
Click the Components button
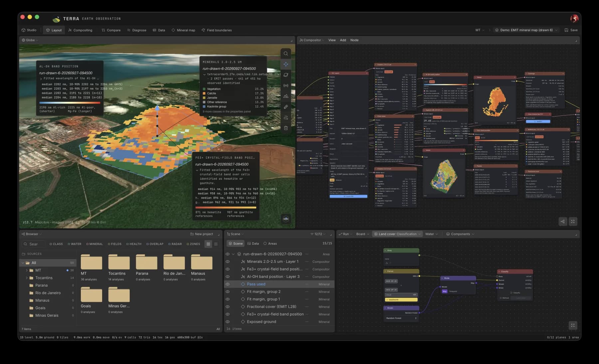pyautogui.click(x=460, y=234)
